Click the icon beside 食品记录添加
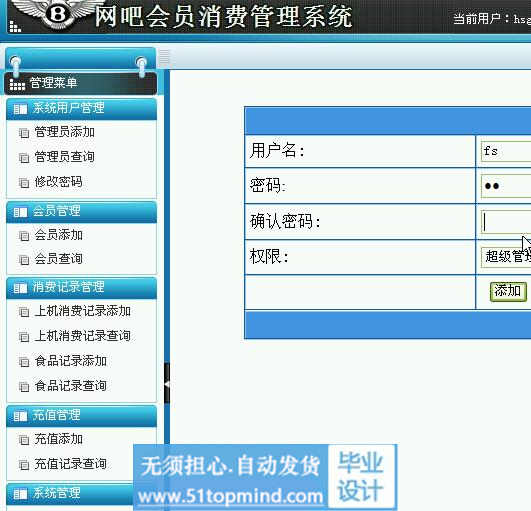531x511 pixels. [24, 362]
